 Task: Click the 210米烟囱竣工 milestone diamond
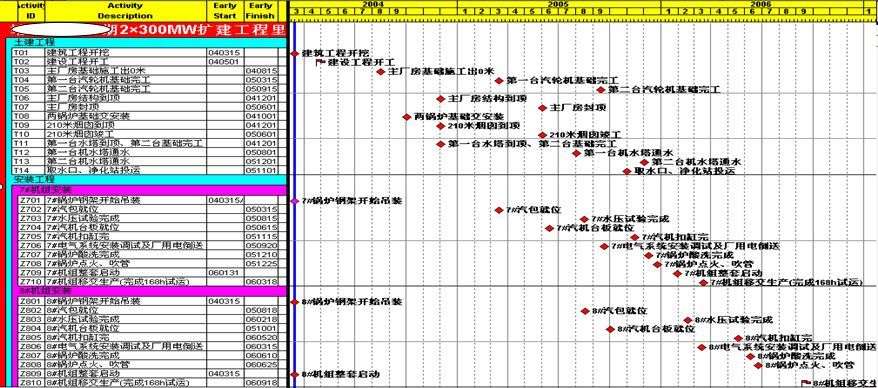click(542, 135)
